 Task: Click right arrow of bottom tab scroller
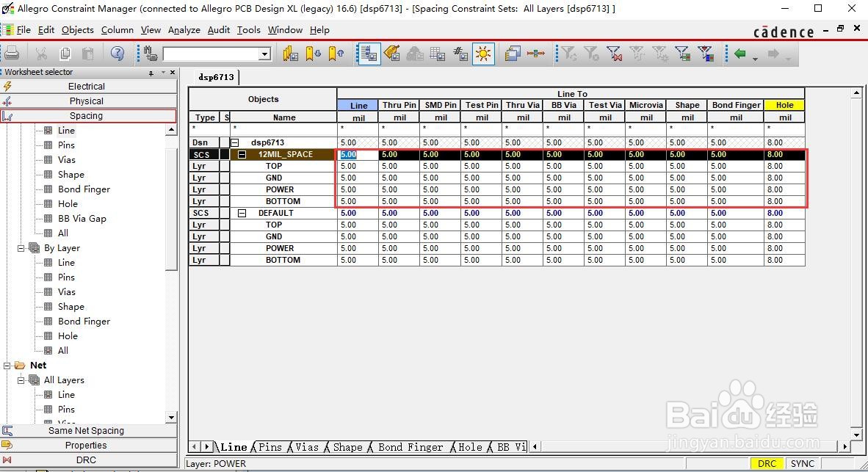coord(207,446)
